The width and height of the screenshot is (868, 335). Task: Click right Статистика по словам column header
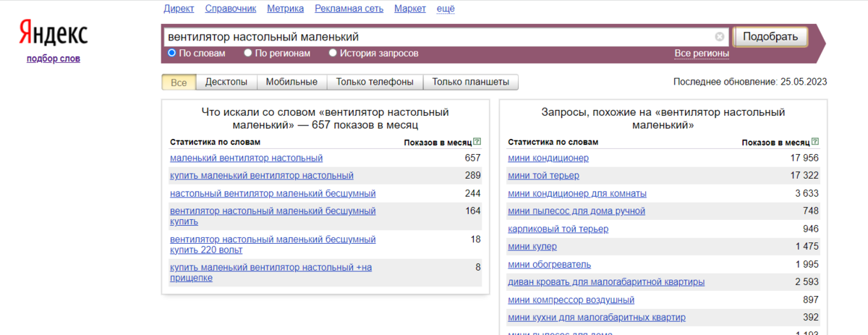(553, 143)
